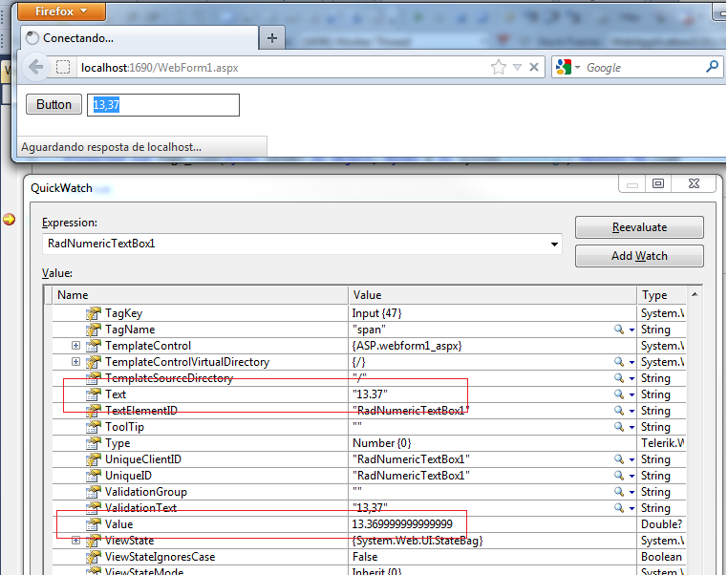Open the text visualizer magnifier for TagName
Screen dimensions: 728x575
coord(619,330)
